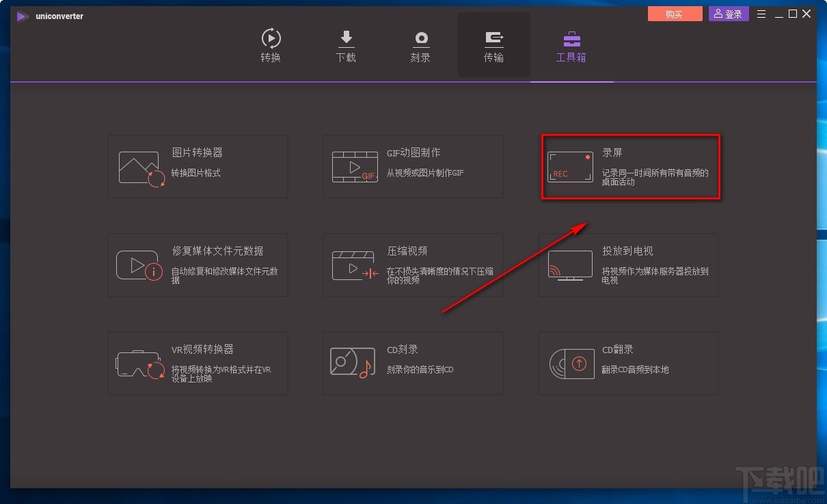Click the 录屏 tile description text
827x504 pixels.
651,176
